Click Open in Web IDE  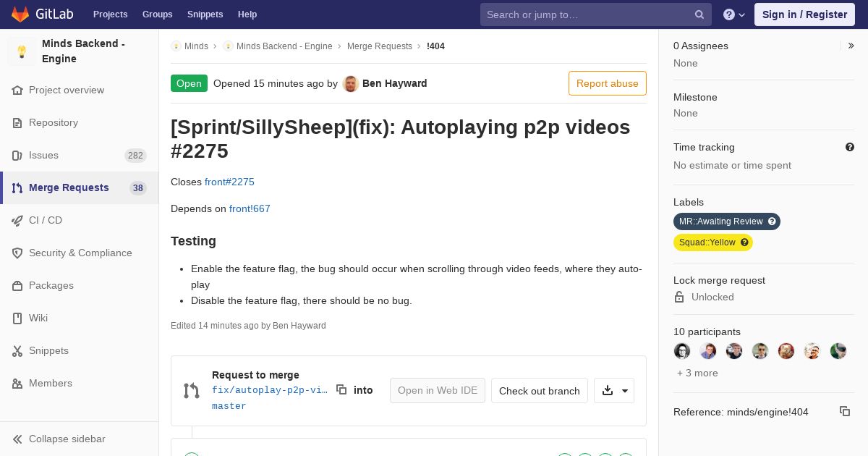pyautogui.click(x=438, y=391)
